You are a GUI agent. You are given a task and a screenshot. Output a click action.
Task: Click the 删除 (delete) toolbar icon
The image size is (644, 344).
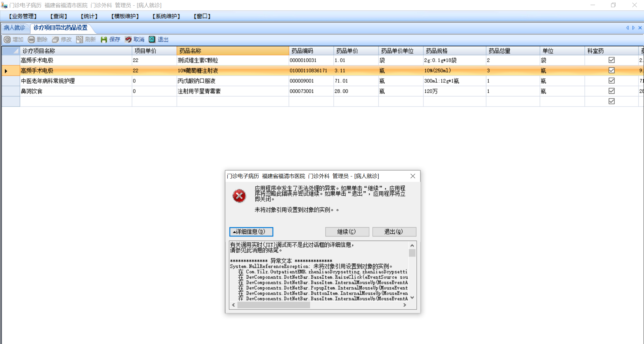(31, 39)
